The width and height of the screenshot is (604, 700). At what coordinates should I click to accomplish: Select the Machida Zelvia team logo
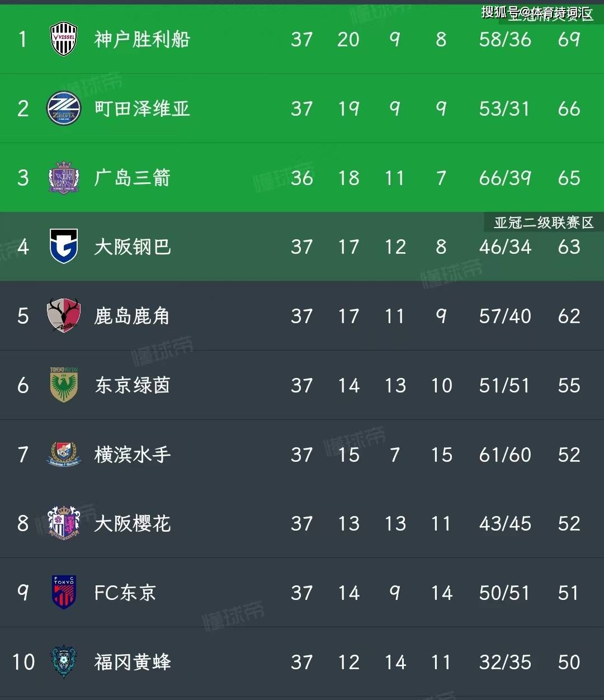(x=63, y=108)
